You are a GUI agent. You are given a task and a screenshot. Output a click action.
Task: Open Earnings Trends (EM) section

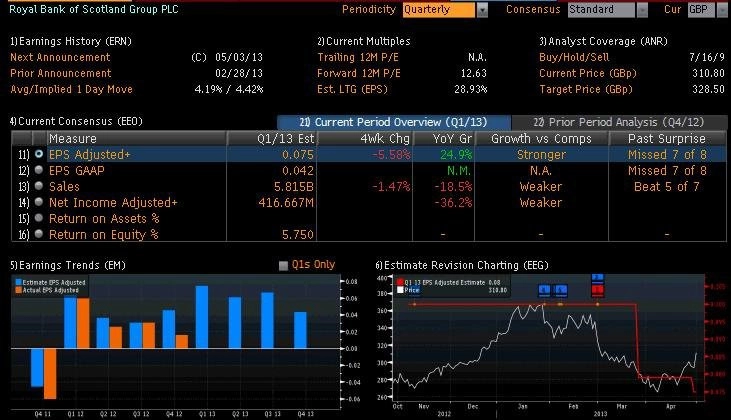pos(68,265)
